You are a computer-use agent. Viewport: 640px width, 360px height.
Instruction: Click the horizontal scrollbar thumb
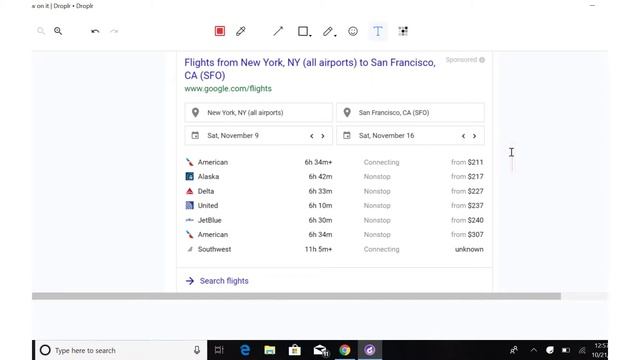(296, 296)
